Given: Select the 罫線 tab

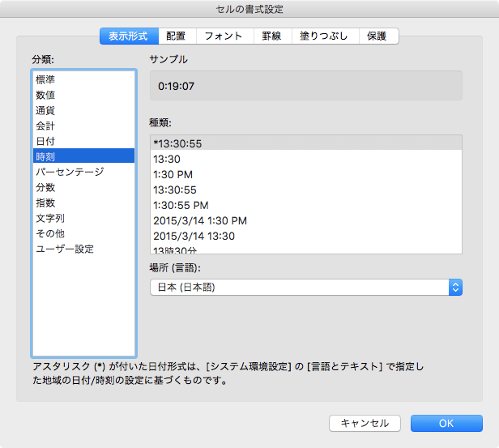Looking at the screenshot, I should tap(272, 36).
